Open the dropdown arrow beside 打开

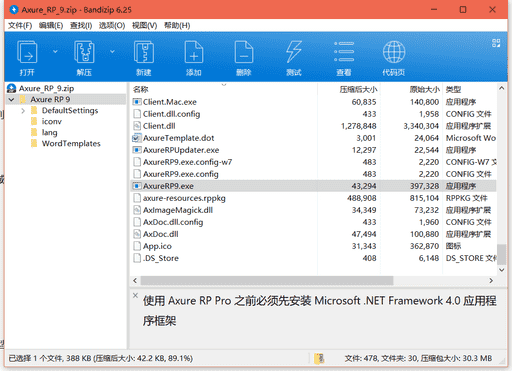point(55,51)
